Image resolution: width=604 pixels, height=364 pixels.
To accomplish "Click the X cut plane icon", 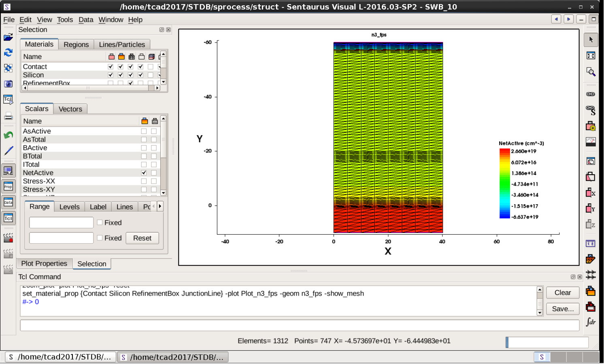I will click(591, 193).
